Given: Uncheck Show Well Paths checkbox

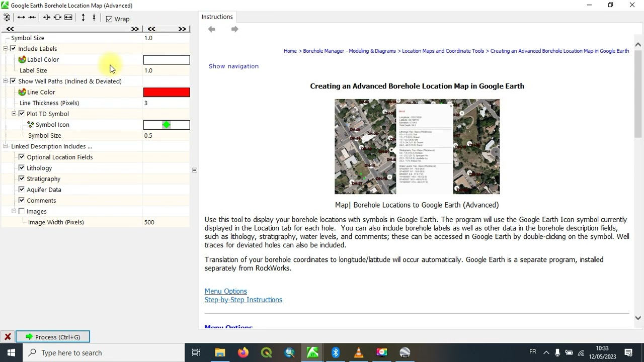Looking at the screenshot, I should tap(13, 81).
